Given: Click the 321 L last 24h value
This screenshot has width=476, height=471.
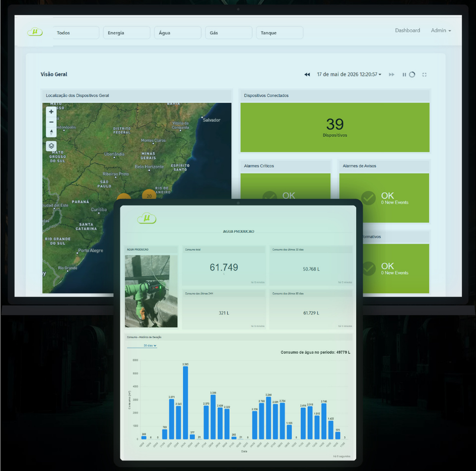Looking at the screenshot, I should click(x=224, y=313).
